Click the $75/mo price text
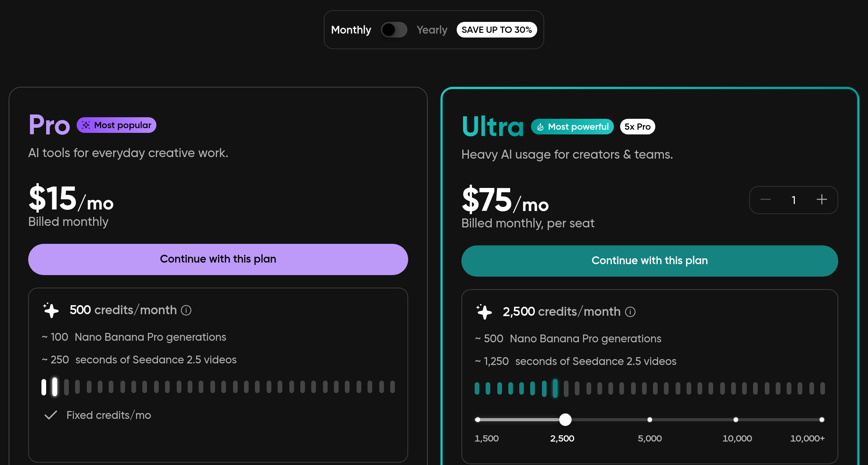The image size is (868, 465). click(505, 200)
